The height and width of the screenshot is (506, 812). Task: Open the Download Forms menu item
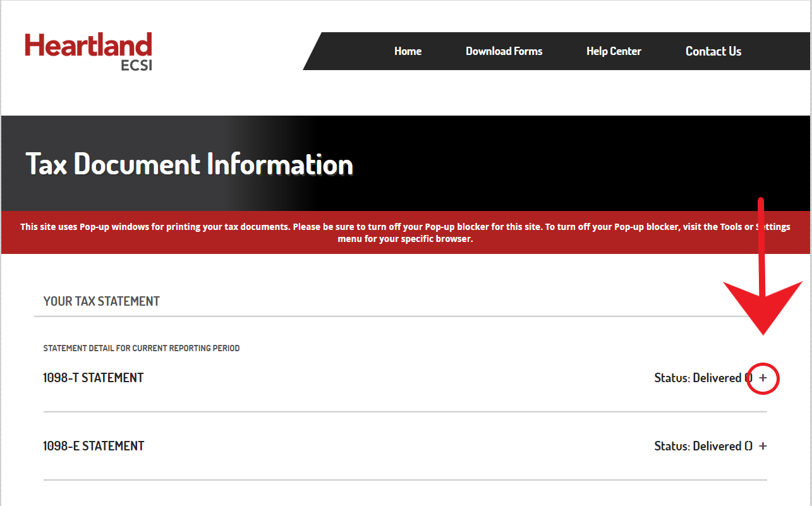point(504,51)
